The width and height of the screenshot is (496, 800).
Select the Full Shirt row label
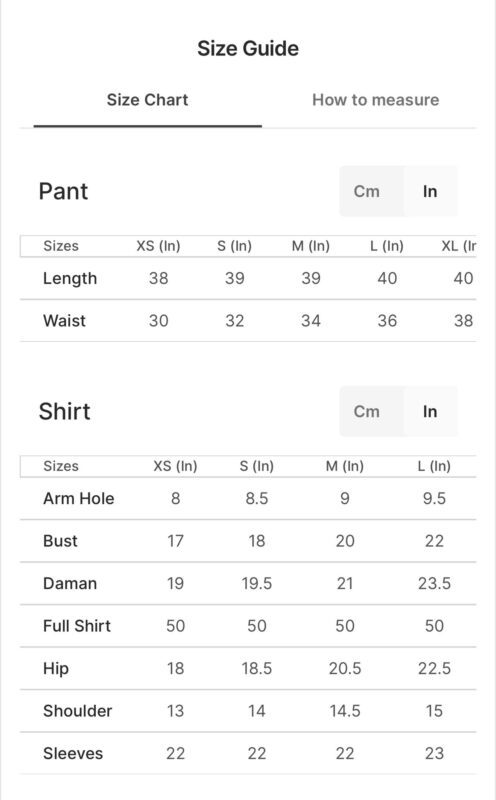(x=77, y=626)
